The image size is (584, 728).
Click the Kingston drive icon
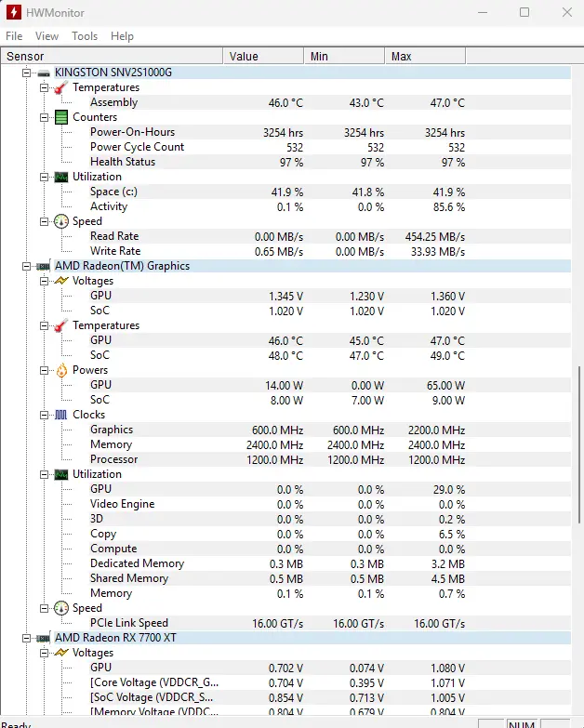pos(44,73)
